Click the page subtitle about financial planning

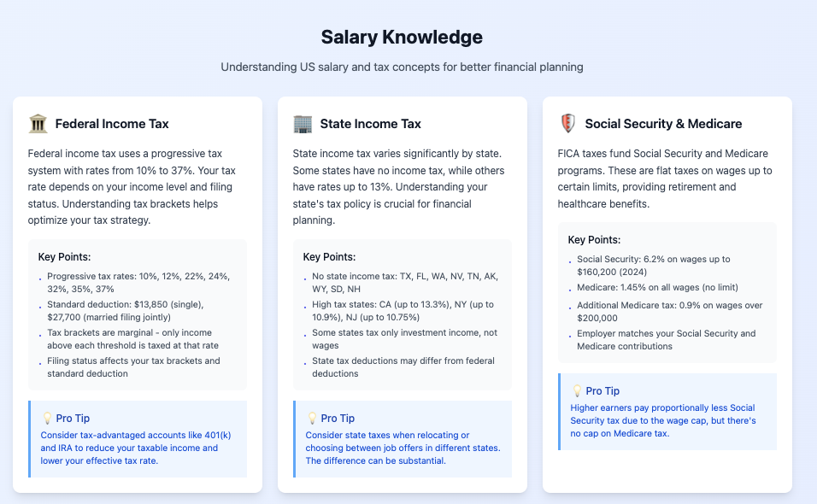[402, 67]
